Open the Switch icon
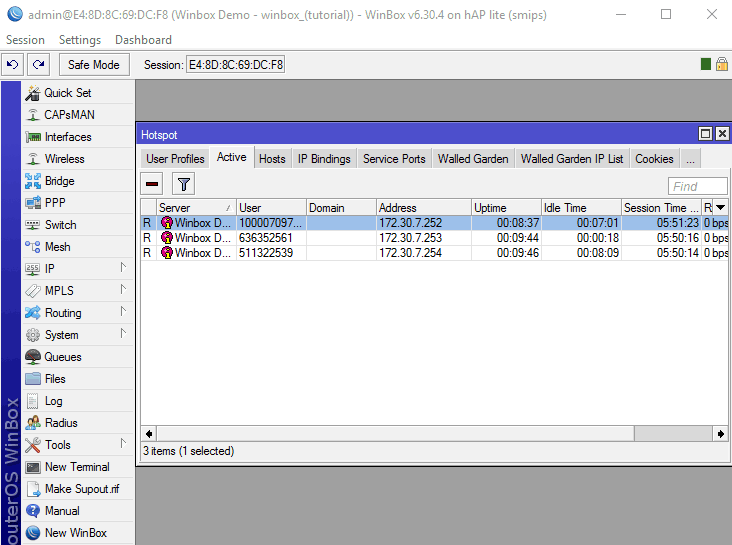 click(x=33, y=225)
